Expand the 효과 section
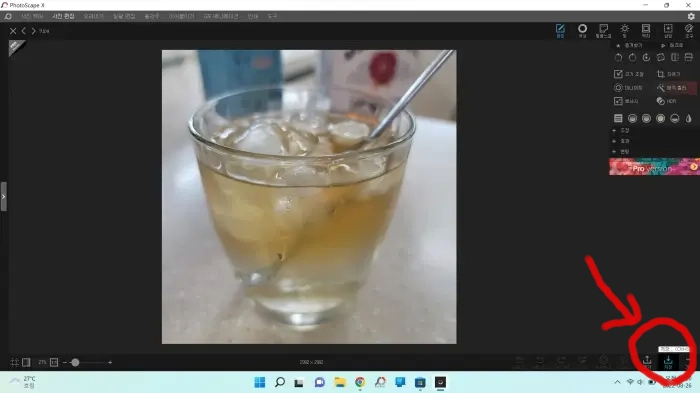 tap(621, 141)
